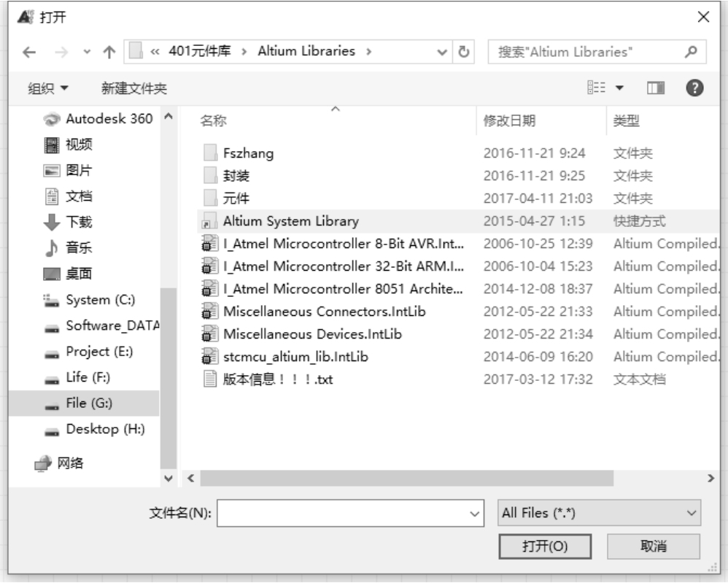Click sidebar scroll up arrow
Image resolution: width=728 pixels, height=583 pixels.
point(169,117)
